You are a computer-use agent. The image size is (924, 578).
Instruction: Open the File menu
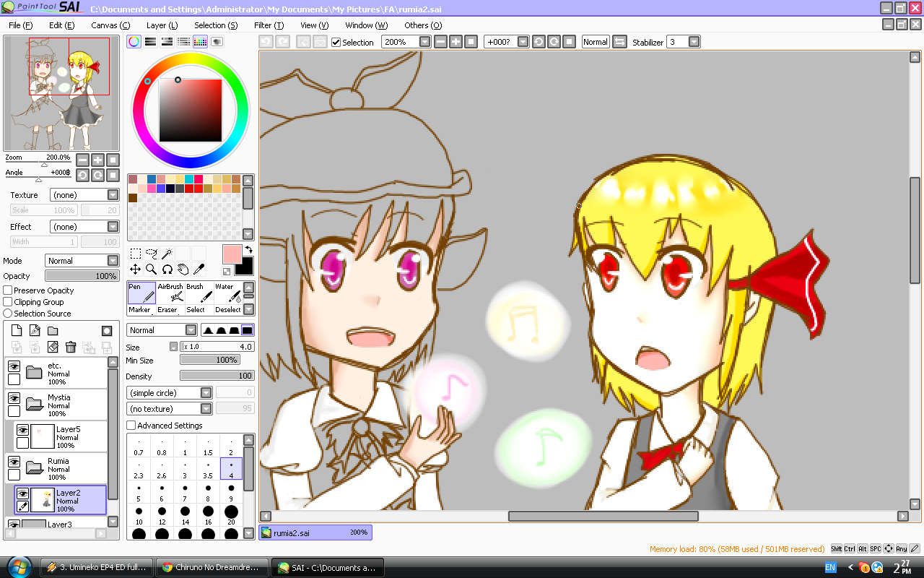pos(21,25)
